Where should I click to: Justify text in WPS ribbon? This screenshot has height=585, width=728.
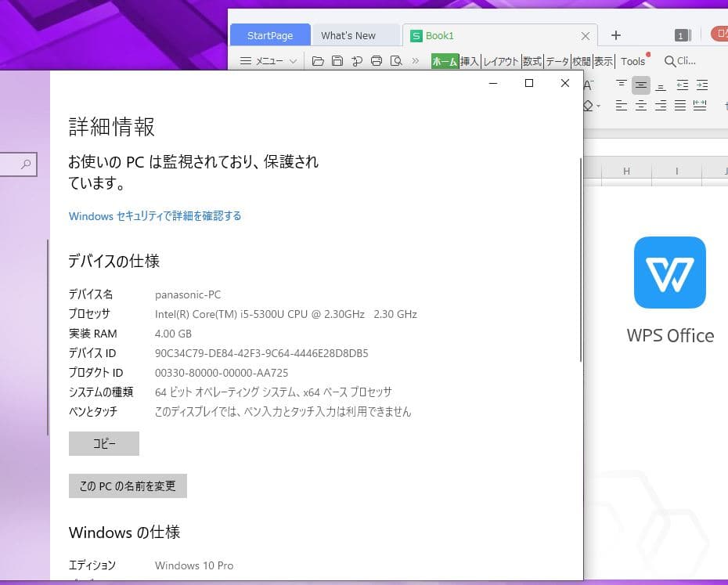[x=680, y=106]
